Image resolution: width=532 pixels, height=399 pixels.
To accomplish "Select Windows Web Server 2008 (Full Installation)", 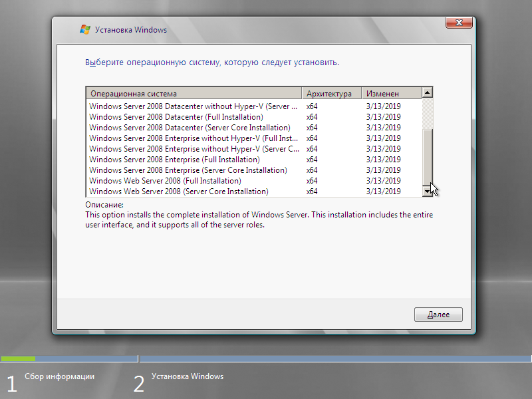I will click(254, 181).
